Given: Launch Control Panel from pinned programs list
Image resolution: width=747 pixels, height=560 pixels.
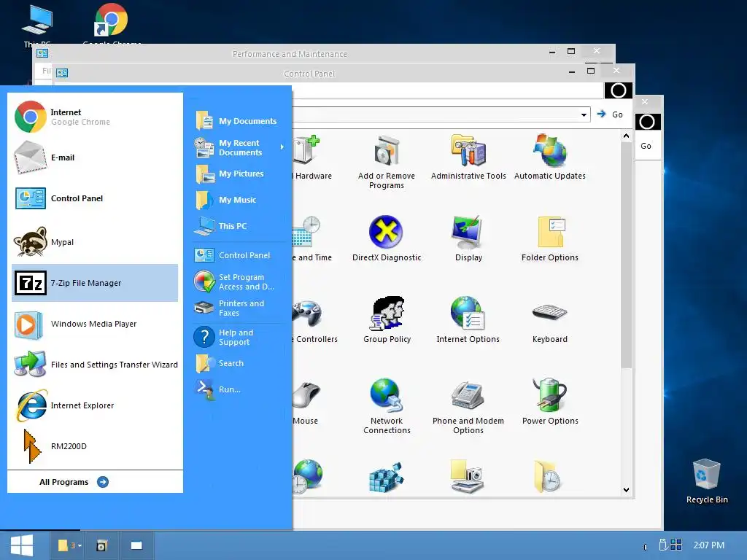Looking at the screenshot, I should [95, 198].
